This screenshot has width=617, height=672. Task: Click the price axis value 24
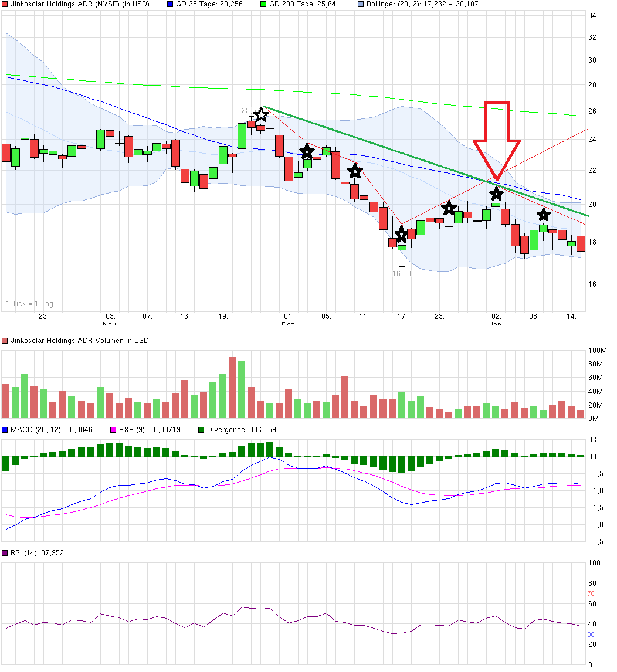[x=592, y=140]
